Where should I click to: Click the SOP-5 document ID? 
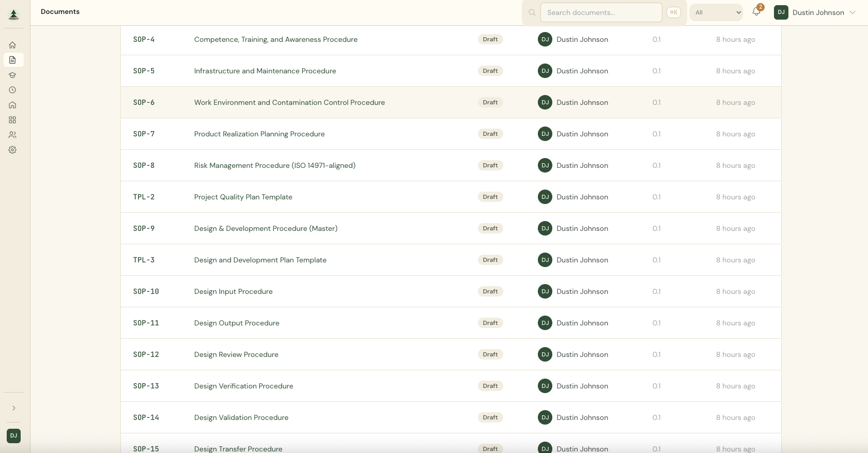point(144,71)
